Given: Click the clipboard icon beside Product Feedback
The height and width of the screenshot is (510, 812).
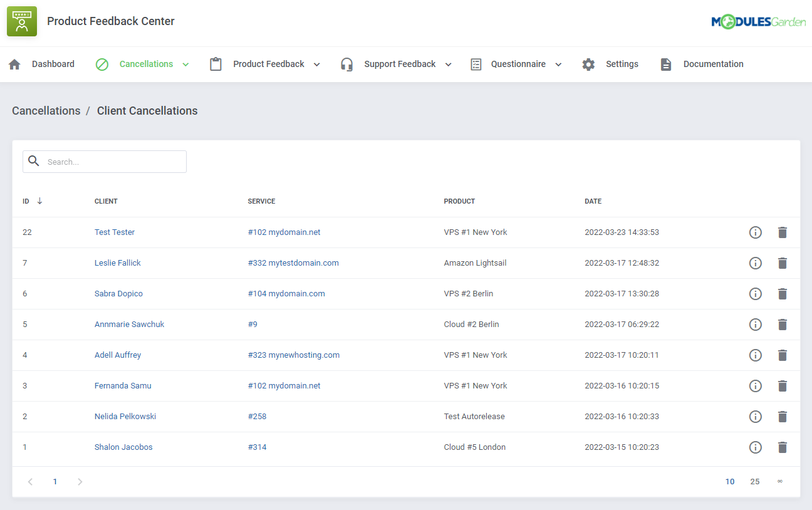Looking at the screenshot, I should coord(216,63).
